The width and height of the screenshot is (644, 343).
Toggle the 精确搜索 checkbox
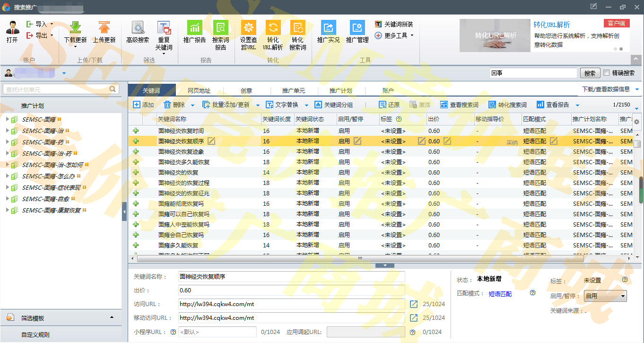click(607, 73)
